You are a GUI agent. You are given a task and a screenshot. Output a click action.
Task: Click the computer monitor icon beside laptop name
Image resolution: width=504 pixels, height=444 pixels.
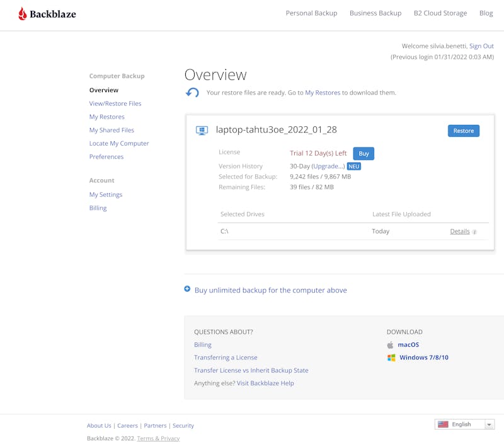point(202,131)
